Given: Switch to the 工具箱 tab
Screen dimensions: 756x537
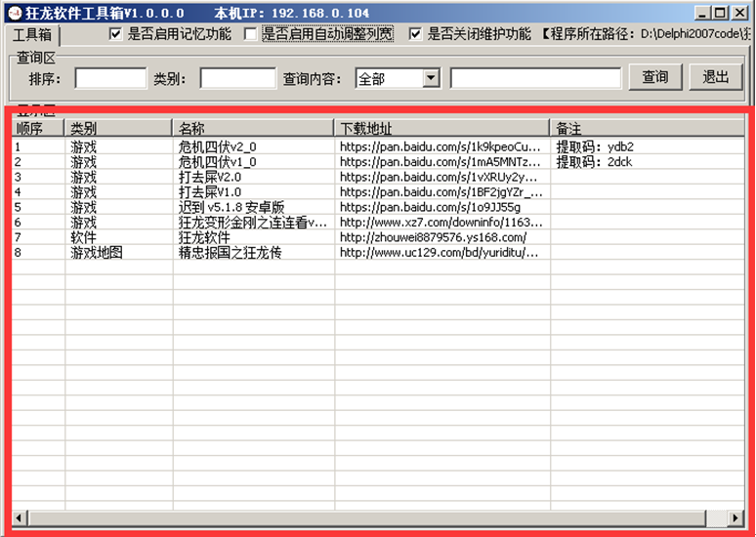Looking at the screenshot, I should (x=32, y=35).
